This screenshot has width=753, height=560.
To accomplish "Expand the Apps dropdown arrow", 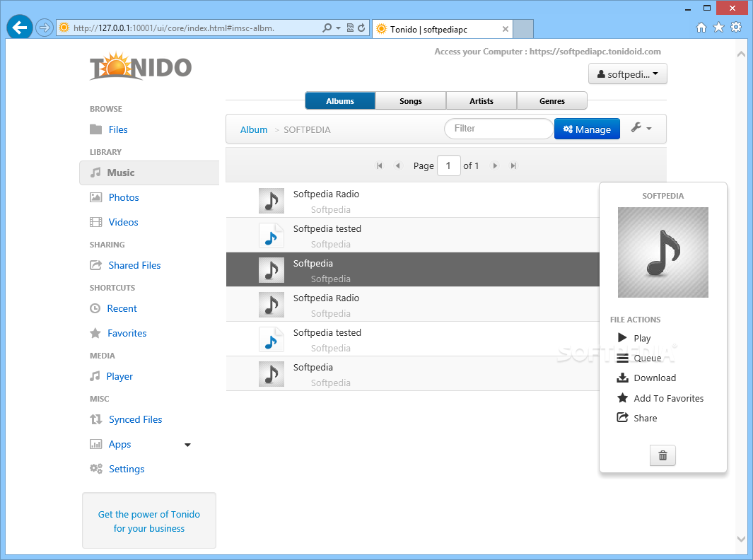I will [x=188, y=445].
